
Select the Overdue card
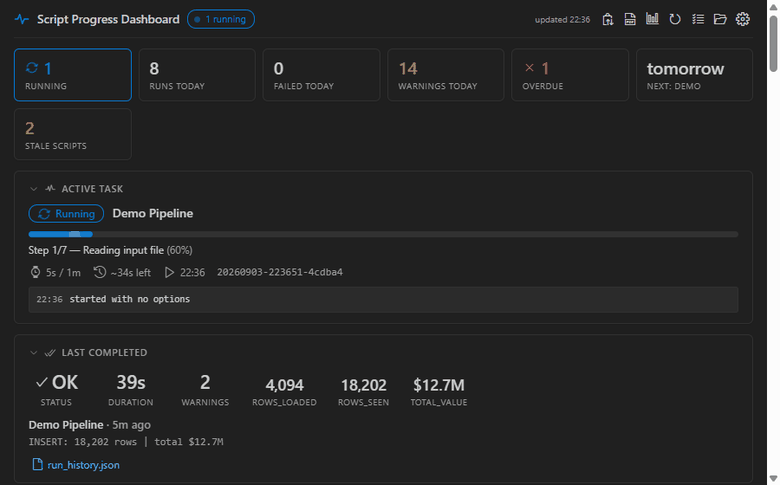570,75
